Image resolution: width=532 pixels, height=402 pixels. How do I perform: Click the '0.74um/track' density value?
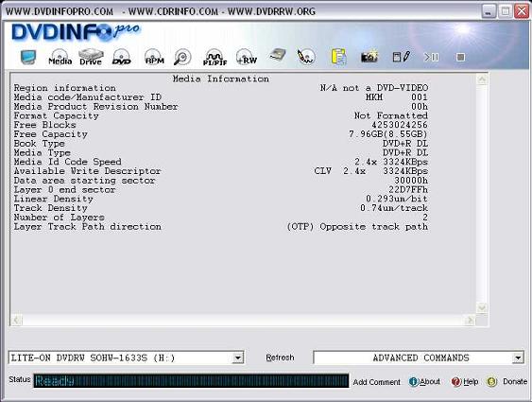tap(394, 208)
